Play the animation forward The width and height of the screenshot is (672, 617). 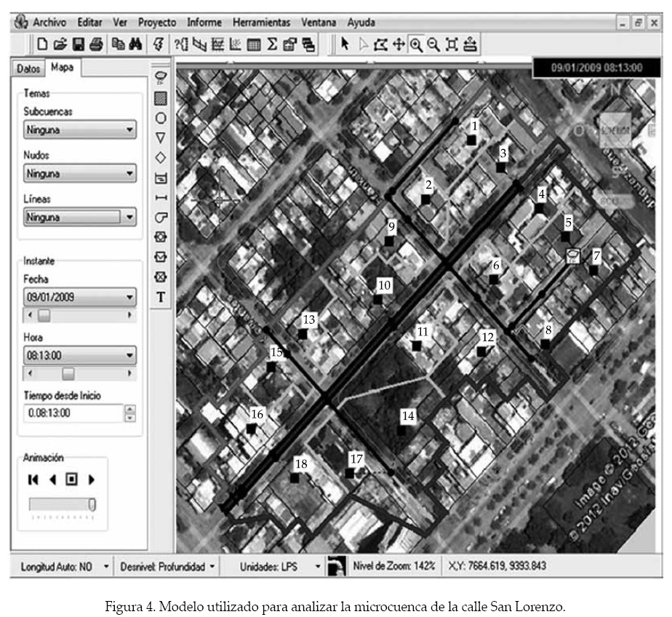click(92, 479)
